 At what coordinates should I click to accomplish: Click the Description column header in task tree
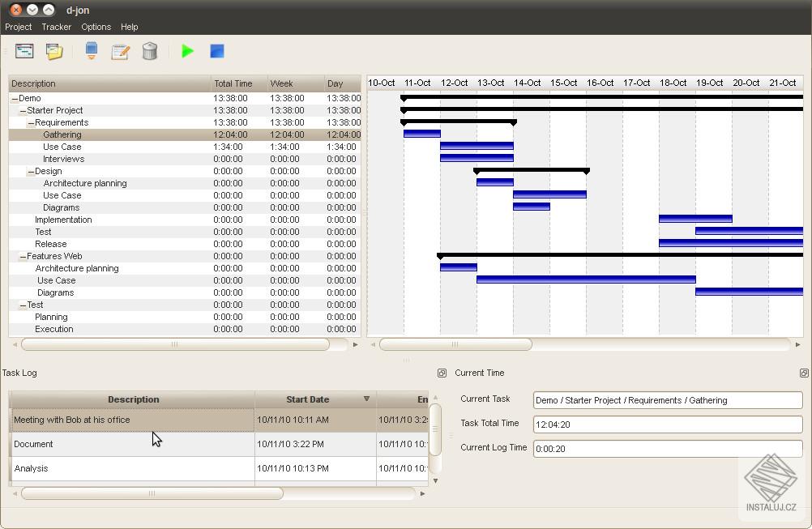pos(109,83)
